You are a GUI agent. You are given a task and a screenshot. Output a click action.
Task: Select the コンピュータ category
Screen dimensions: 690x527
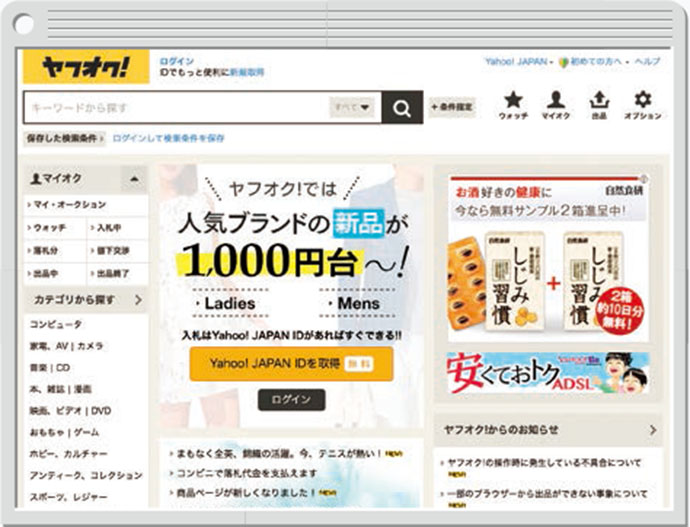(x=55, y=325)
